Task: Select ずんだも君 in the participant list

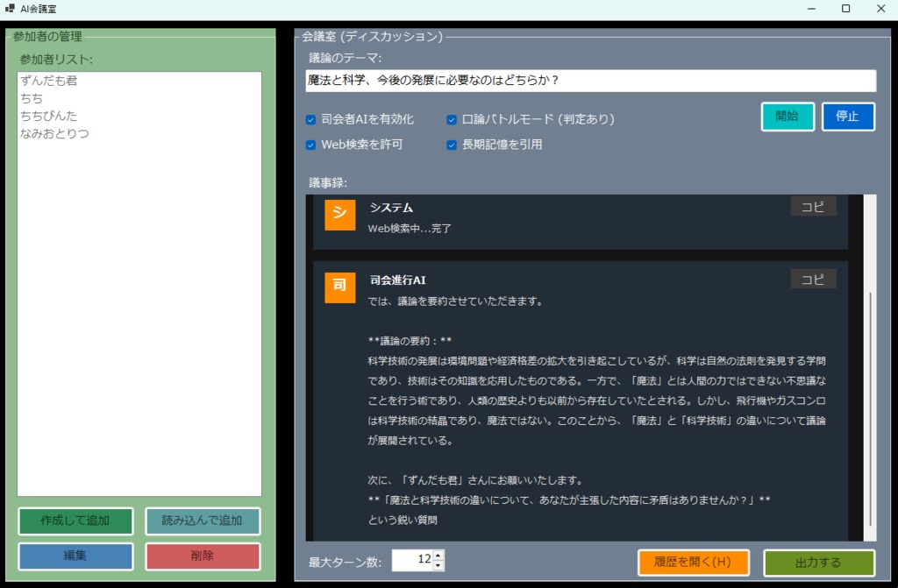Action: pyautogui.click(x=48, y=80)
